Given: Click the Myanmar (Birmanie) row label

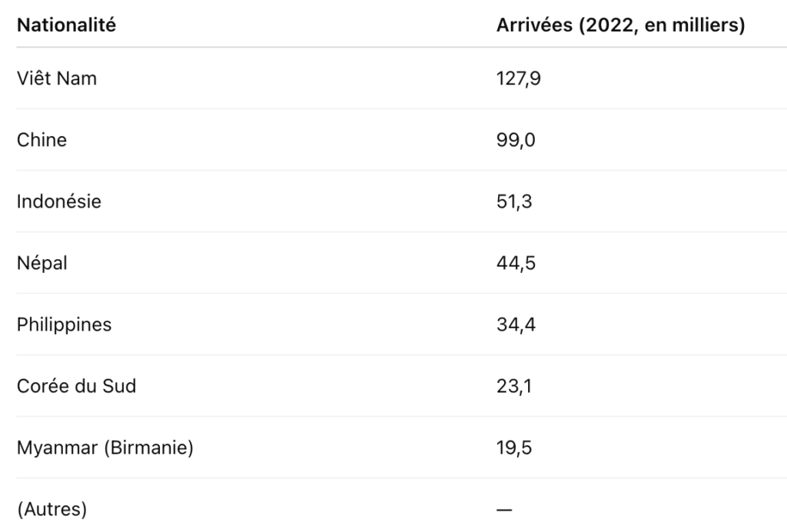Looking at the screenshot, I should [x=105, y=447].
